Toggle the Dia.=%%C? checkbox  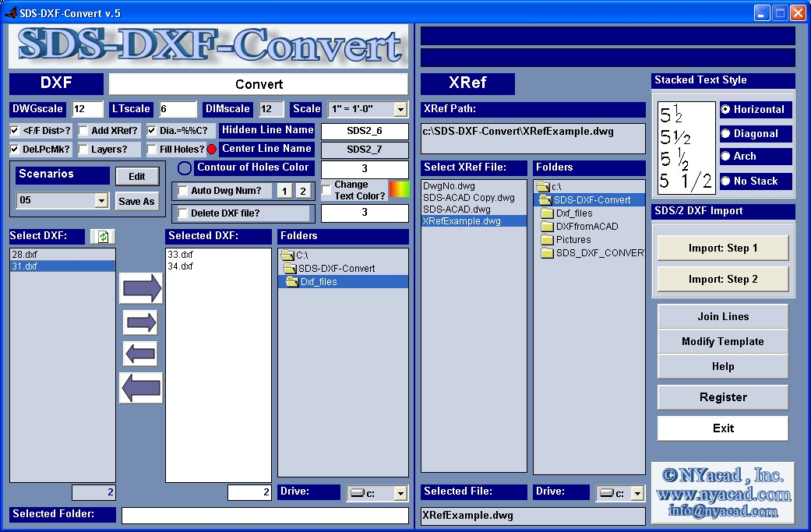click(x=151, y=131)
